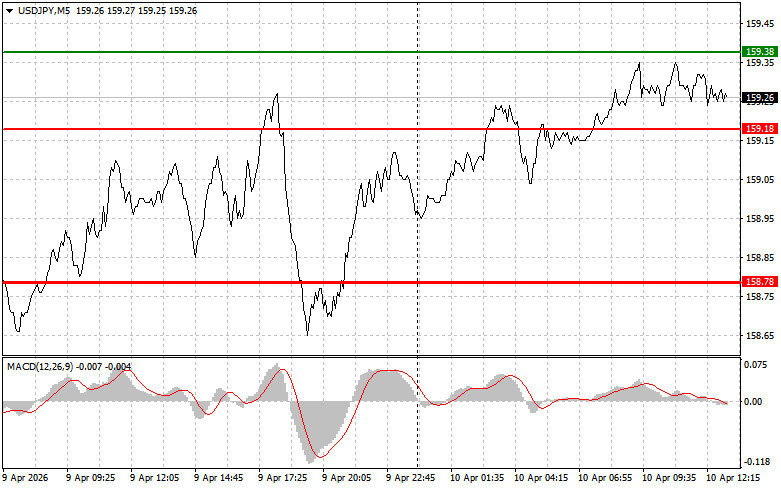Select the 158.85 price axis value
This screenshot has height=489, width=781.
point(760,258)
